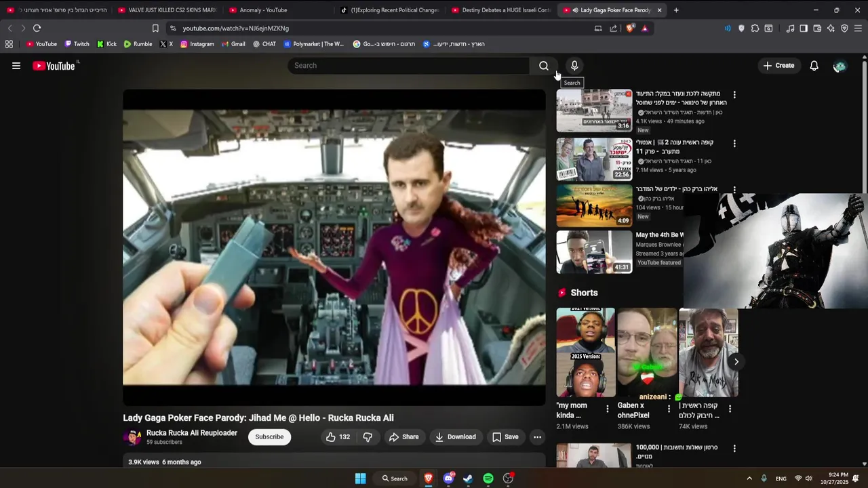Open options for the 100,000 video
Viewport: 868px width, 488px height.
click(x=734, y=449)
